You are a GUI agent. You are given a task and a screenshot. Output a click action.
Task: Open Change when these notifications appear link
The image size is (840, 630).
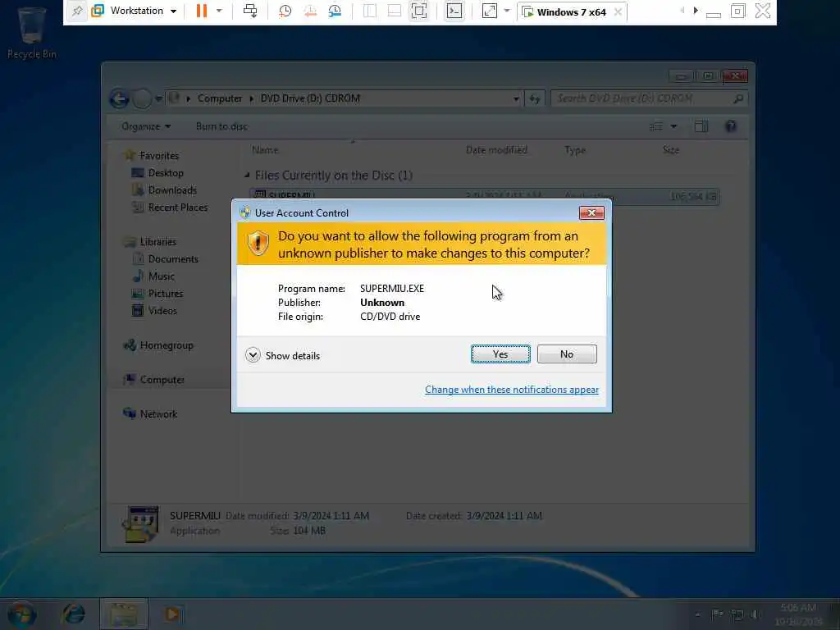tap(512, 390)
